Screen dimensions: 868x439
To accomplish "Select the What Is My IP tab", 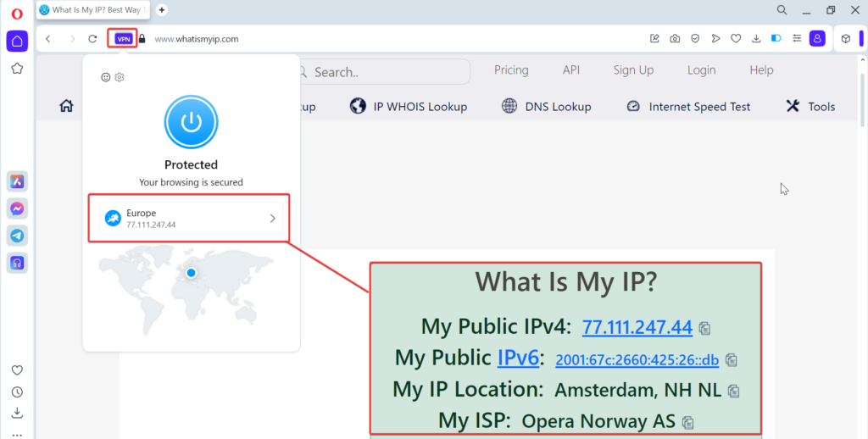I will tap(93, 10).
